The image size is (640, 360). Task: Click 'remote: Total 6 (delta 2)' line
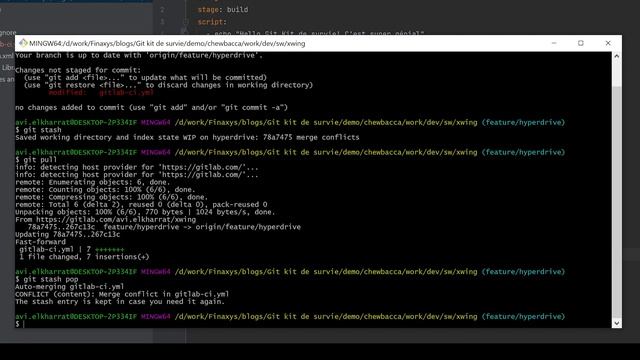tap(141, 204)
